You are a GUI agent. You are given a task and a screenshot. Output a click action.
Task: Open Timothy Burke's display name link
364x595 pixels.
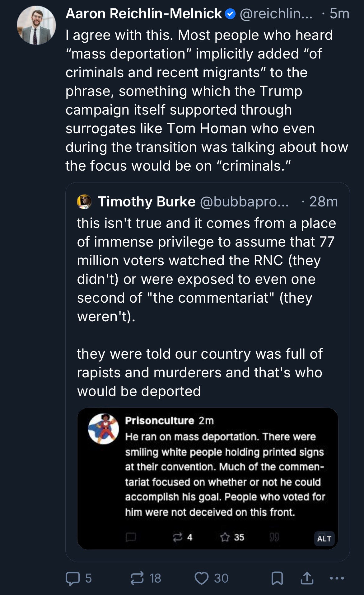pyautogui.click(x=147, y=202)
